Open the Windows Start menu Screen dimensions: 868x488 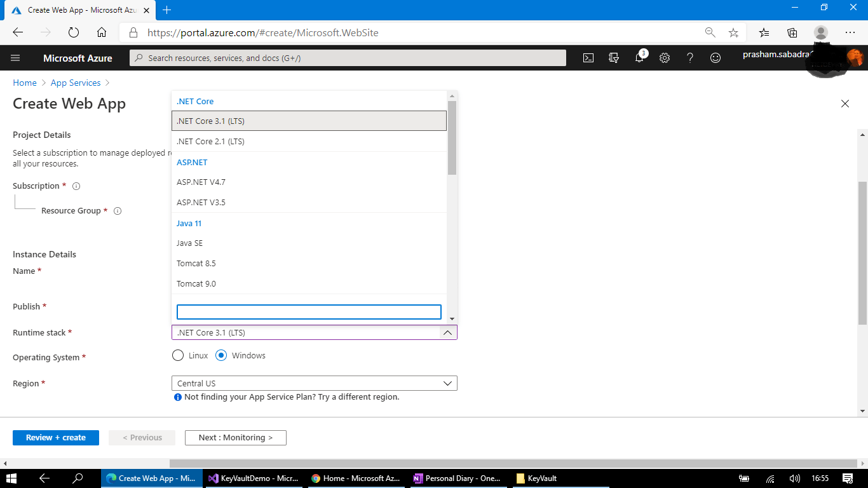tap(11, 478)
